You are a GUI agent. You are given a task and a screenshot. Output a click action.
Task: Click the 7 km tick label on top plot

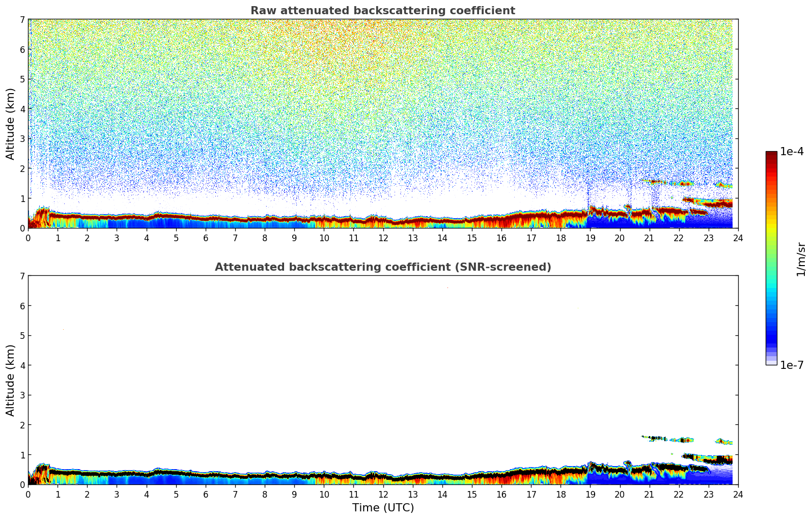tap(22, 20)
